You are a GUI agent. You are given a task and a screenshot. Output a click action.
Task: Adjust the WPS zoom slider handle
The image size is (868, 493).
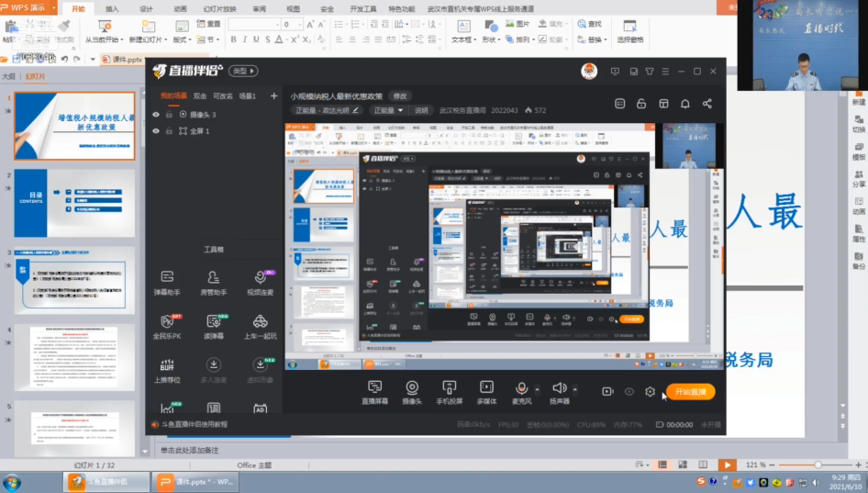[x=818, y=465]
